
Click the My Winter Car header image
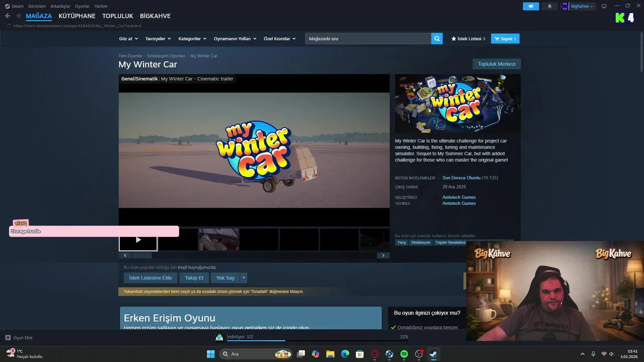coord(458,104)
